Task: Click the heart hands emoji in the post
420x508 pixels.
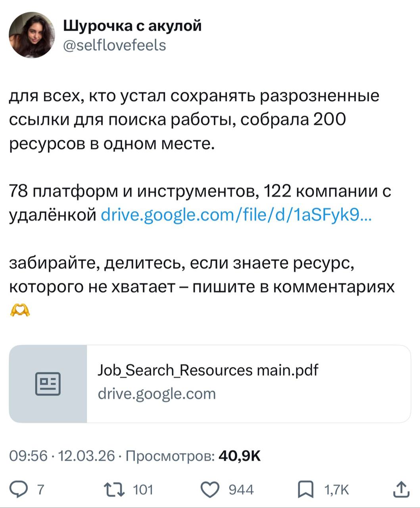Action: (x=20, y=310)
